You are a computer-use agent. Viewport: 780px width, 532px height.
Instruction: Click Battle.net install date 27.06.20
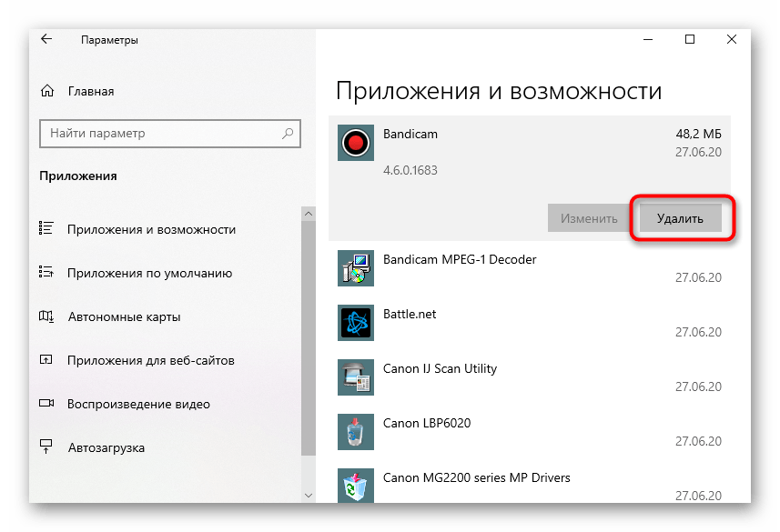point(698,332)
